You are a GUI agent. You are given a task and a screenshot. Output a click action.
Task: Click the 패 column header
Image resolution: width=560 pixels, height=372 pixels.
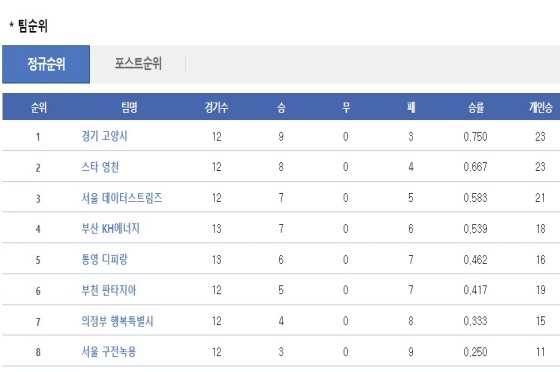coord(411,107)
